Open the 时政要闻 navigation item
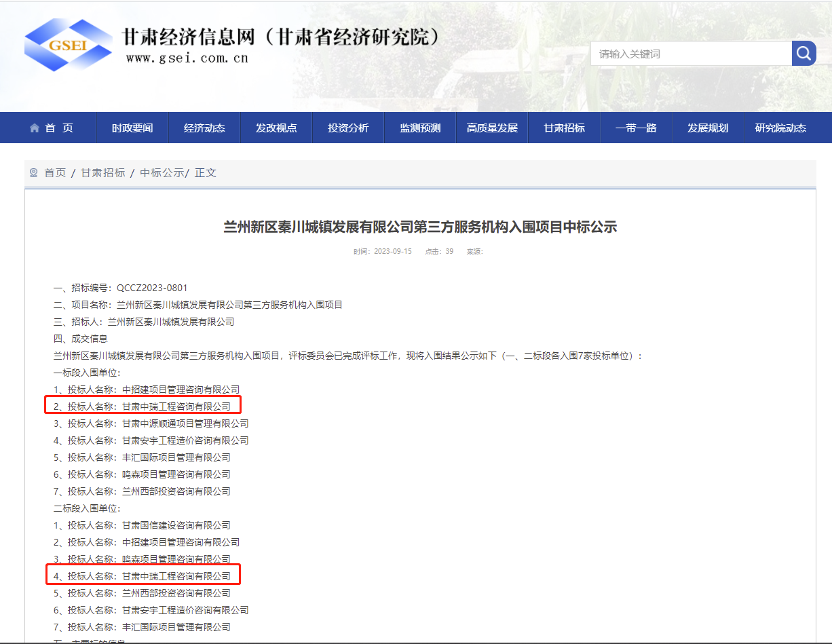This screenshot has width=832, height=644. pos(132,128)
